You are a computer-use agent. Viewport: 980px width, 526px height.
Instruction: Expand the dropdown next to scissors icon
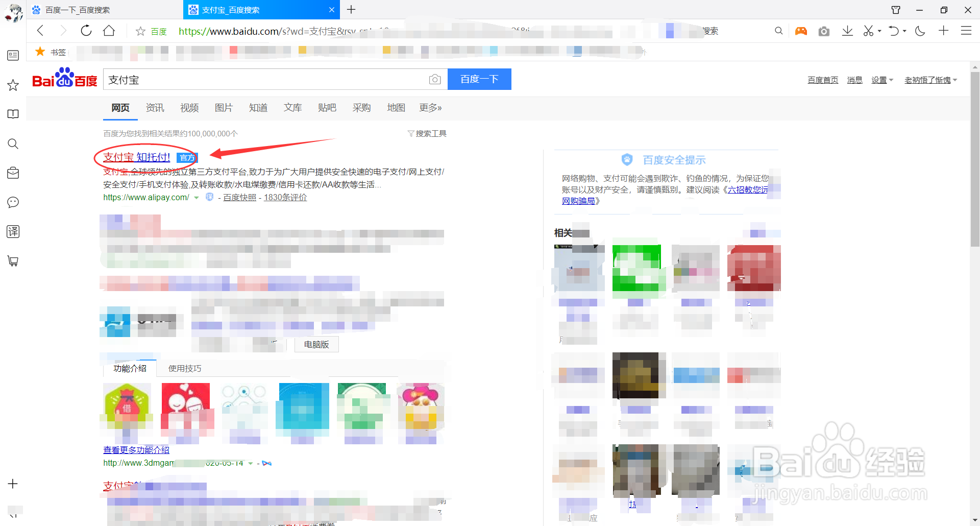[879, 31]
